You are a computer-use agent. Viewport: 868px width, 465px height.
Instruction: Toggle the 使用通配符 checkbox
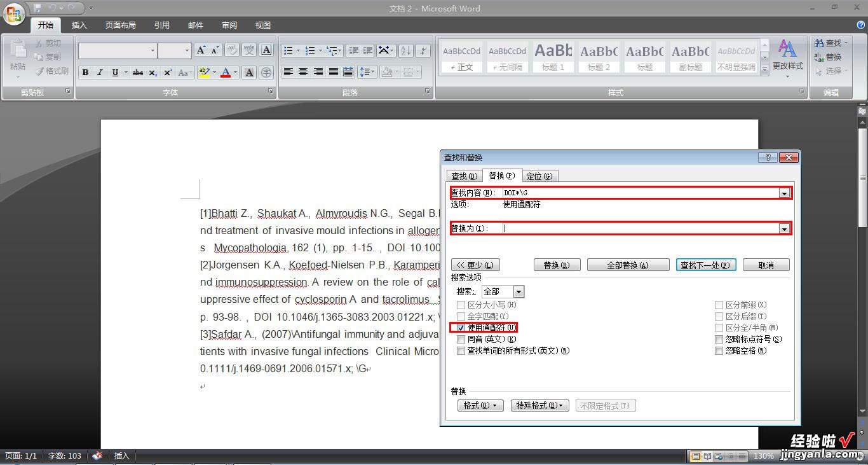(x=461, y=328)
